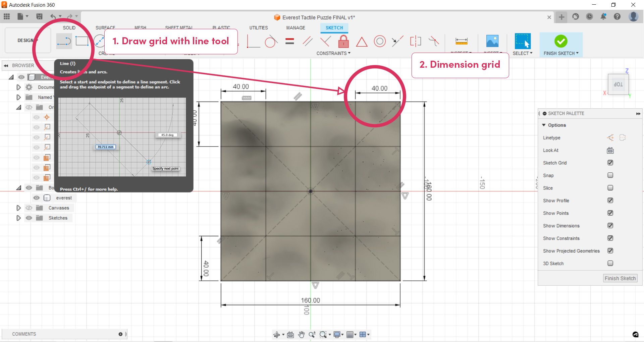Viewport: 644px width, 342px height.
Task: Expand the Canvases folder
Action: (x=18, y=208)
